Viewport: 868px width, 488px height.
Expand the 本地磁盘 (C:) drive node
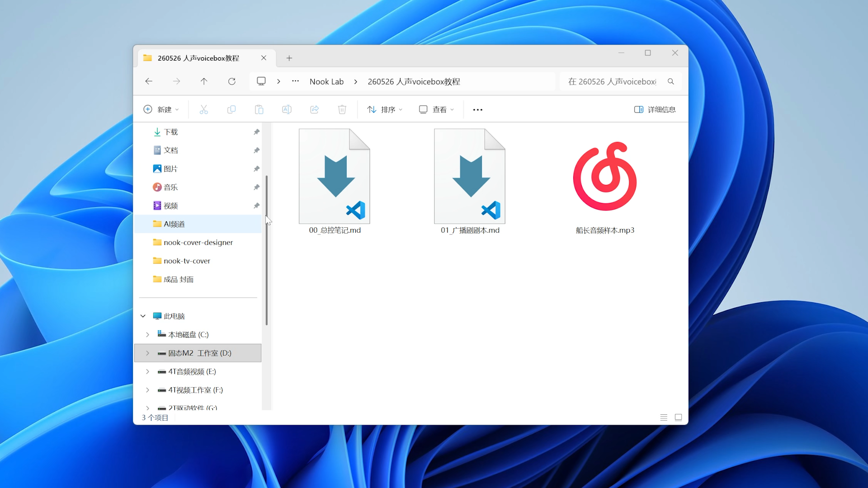click(x=147, y=334)
